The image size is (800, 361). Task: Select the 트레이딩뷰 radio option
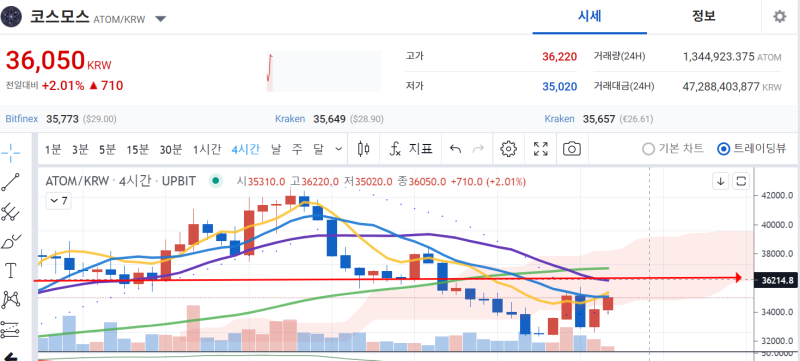752,149
